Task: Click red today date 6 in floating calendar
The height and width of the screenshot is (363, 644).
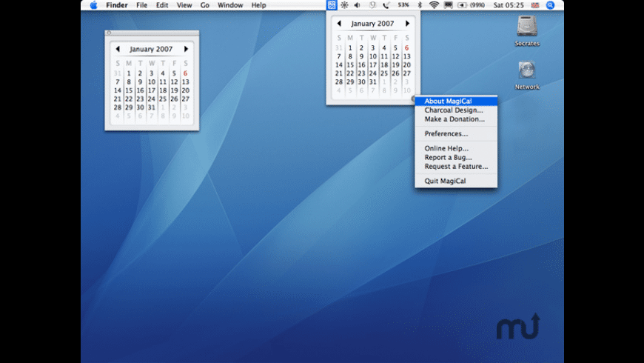Action: coord(185,73)
